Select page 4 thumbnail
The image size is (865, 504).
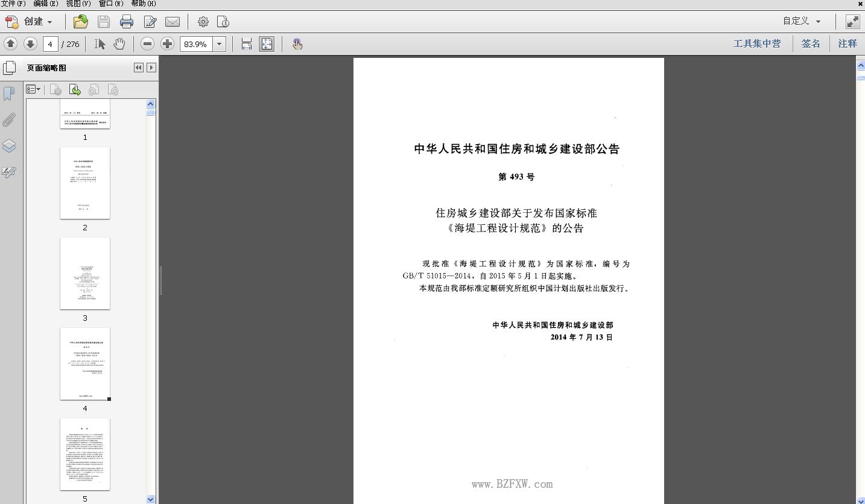[x=85, y=364]
